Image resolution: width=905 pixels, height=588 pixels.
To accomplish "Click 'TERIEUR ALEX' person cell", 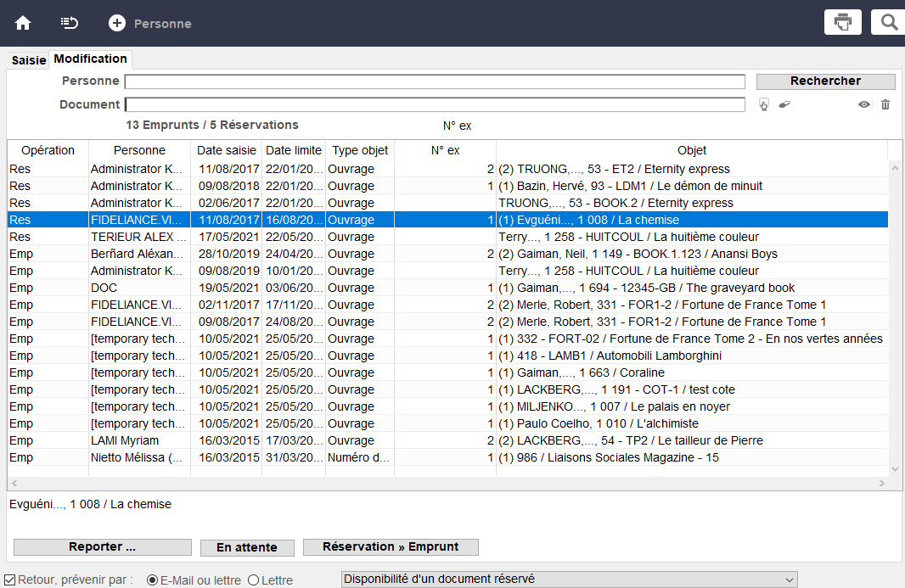I will pyautogui.click(x=138, y=238).
